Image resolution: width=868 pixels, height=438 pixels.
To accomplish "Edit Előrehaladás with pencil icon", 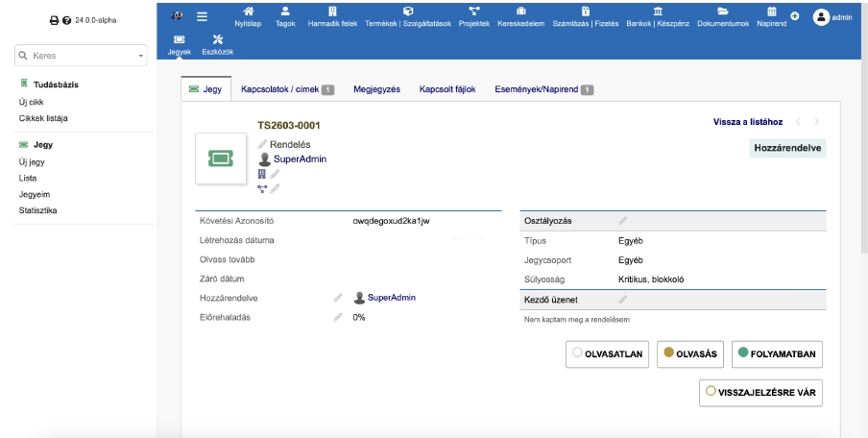I will pos(338,317).
